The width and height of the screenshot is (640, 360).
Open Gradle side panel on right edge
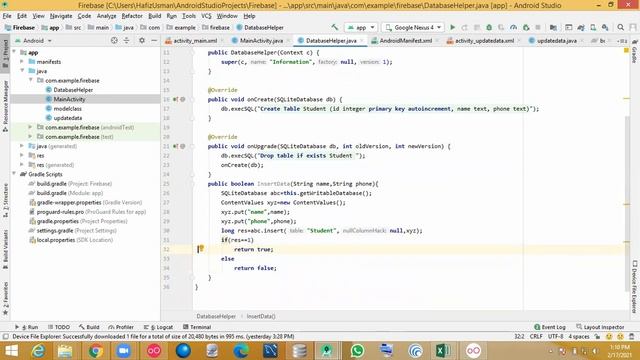click(635, 52)
